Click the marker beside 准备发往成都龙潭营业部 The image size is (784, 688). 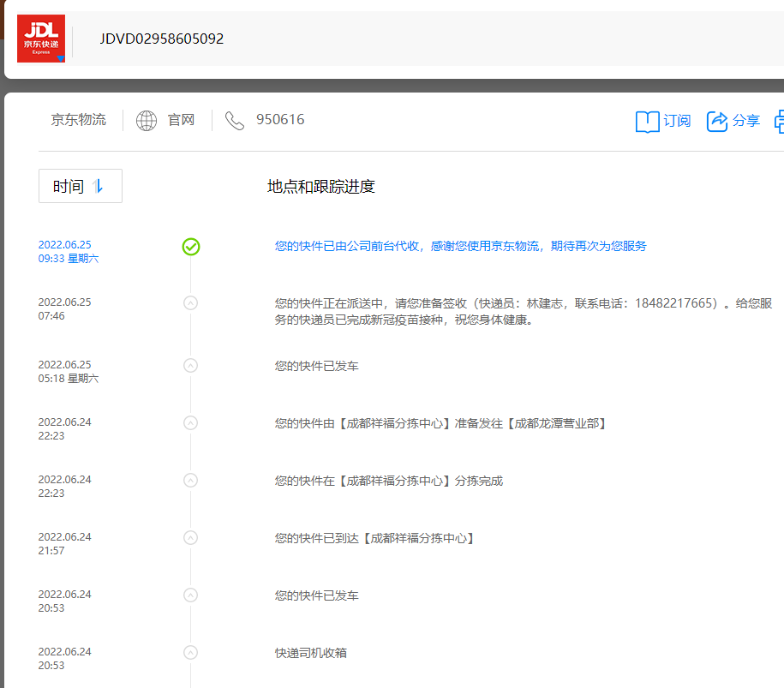point(190,423)
